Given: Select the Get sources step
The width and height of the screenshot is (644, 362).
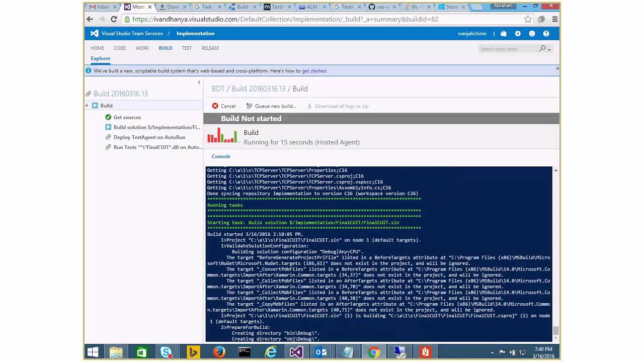Looking at the screenshot, I should pyautogui.click(x=127, y=117).
